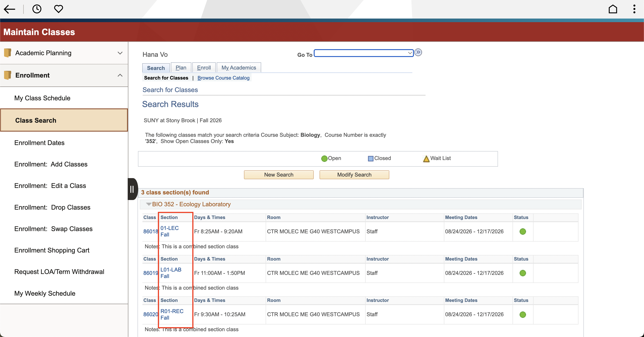Image resolution: width=644 pixels, height=337 pixels.
Task: Open Enrollment: Edit a Class
Action: tap(64, 186)
